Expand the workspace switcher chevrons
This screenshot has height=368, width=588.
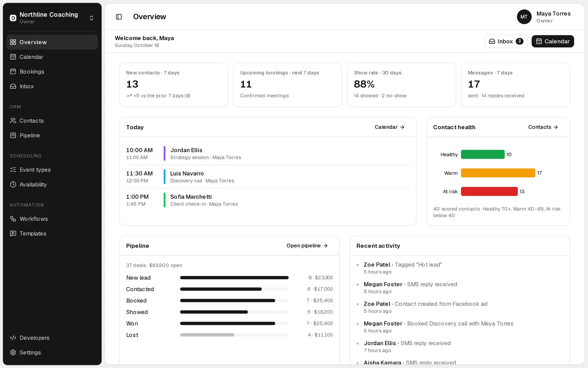(92, 18)
